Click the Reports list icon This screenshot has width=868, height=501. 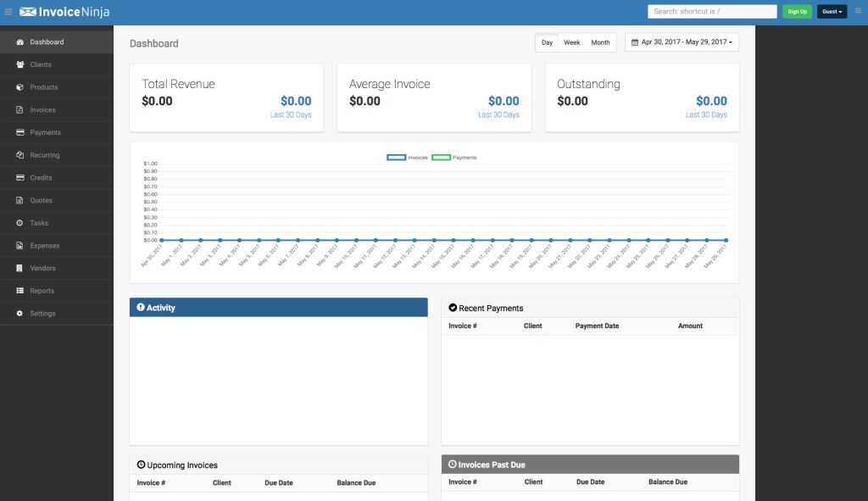point(20,291)
